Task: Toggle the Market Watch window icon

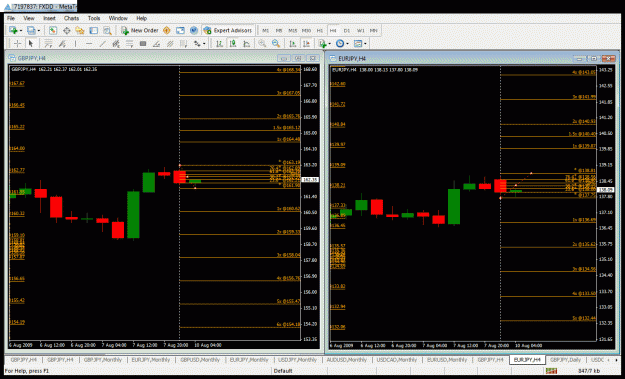Action: (x=53, y=30)
